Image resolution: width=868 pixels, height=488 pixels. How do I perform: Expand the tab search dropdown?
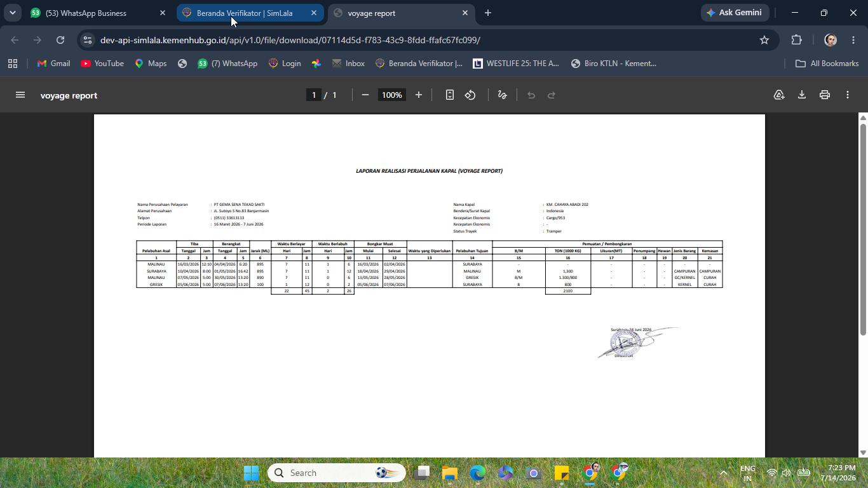(x=12, y=13)
